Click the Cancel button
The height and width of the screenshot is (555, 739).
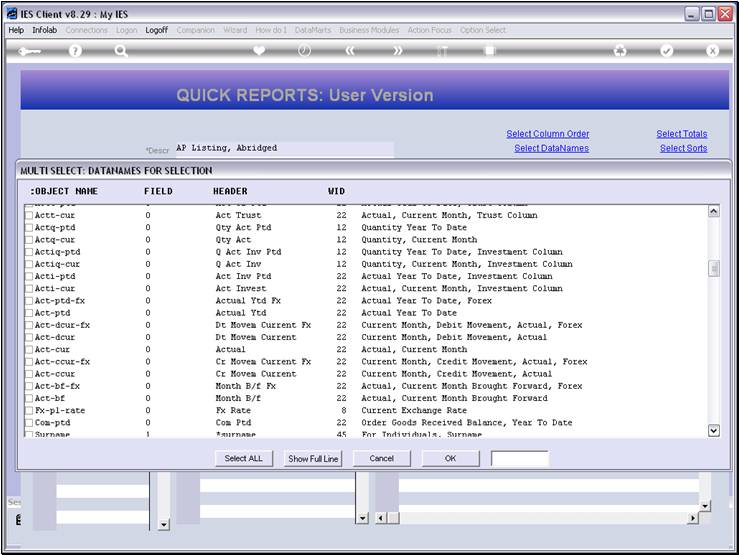[381, 458]
